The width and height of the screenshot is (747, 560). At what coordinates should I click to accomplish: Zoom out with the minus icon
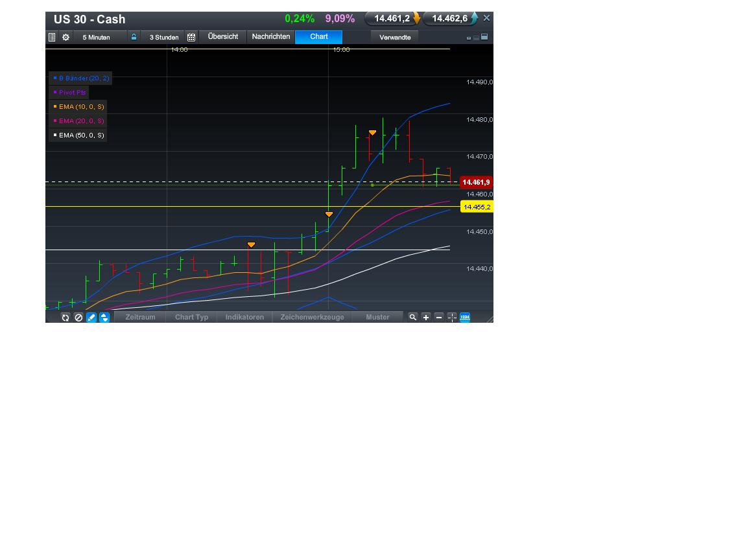coord(439,317)
